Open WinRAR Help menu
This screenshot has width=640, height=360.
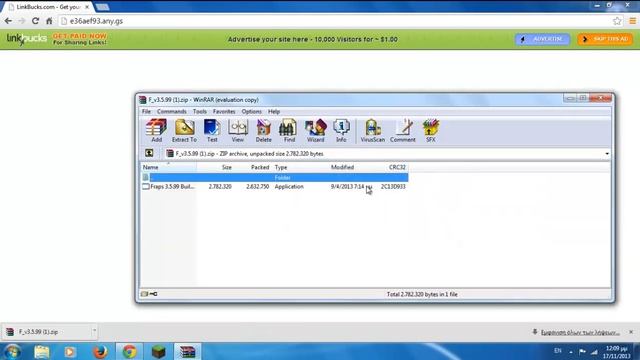click(x=274, y=111)
